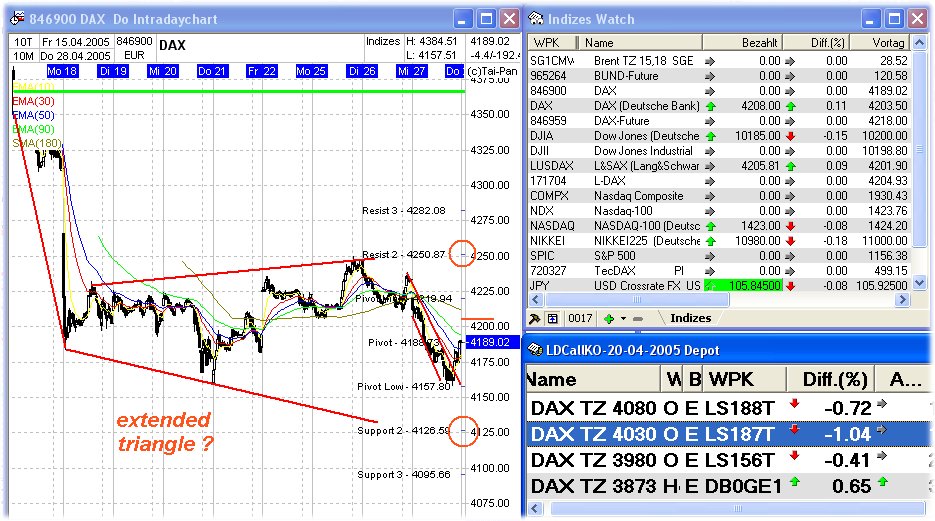Click the Di 26 date marker

point(361,71)
